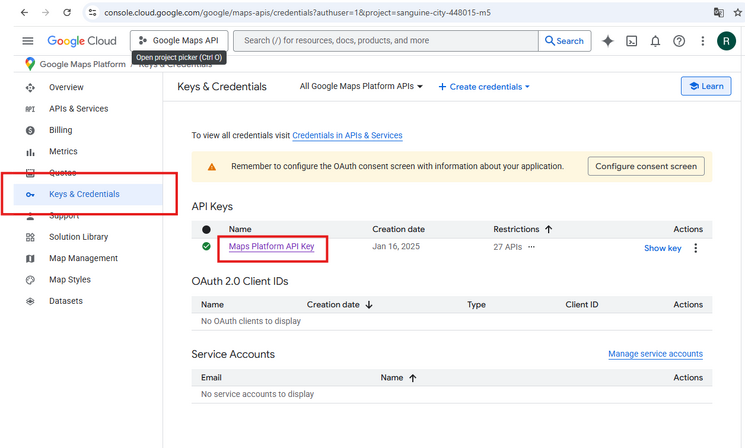
Task: Open the Maps Platform API Key link
Action: click(x=271, y=246)
